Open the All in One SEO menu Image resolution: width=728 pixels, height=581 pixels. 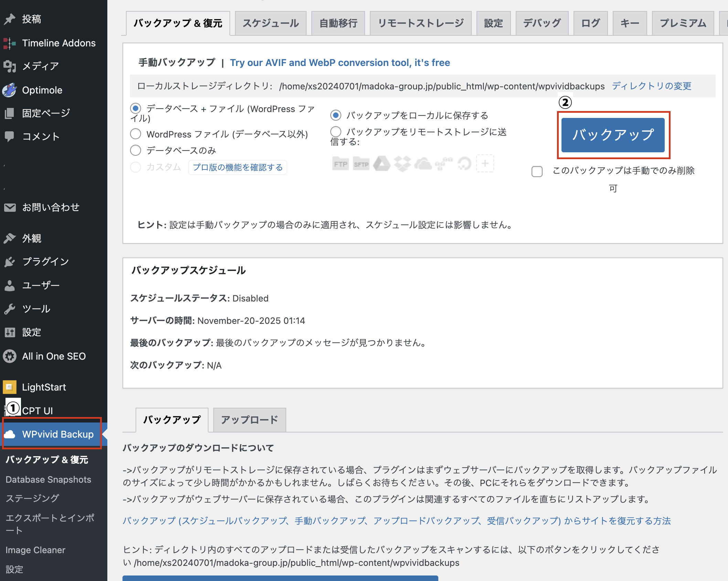point(54,356)
